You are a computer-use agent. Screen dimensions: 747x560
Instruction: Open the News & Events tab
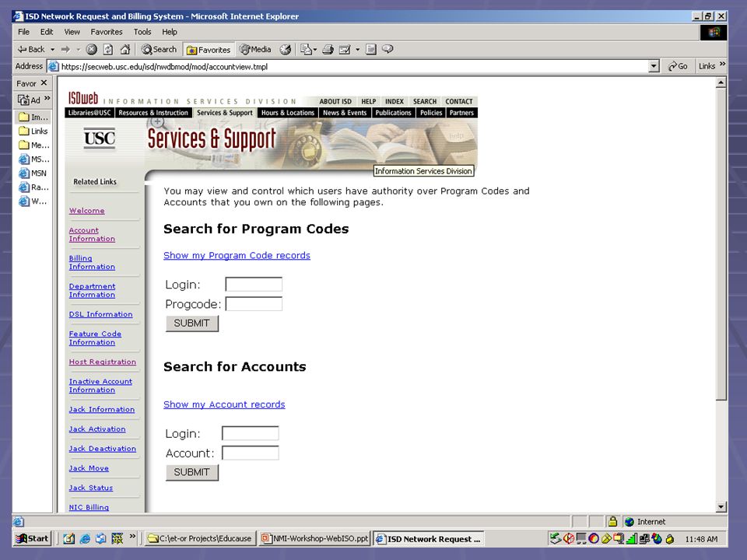(x=345, y=113)
